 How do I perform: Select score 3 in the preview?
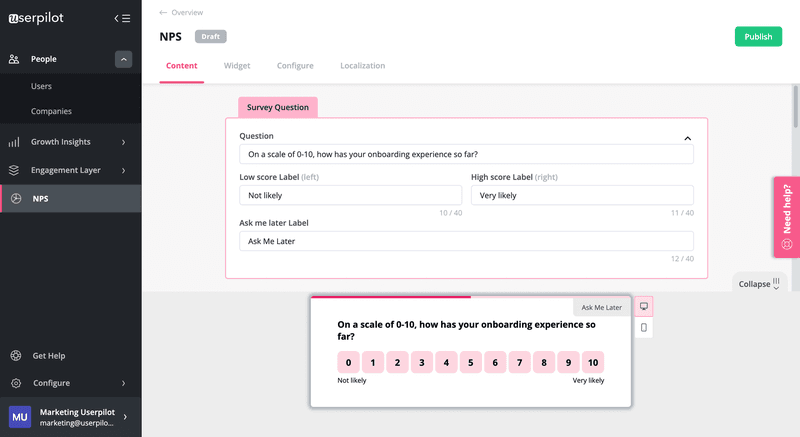point(422,363)
